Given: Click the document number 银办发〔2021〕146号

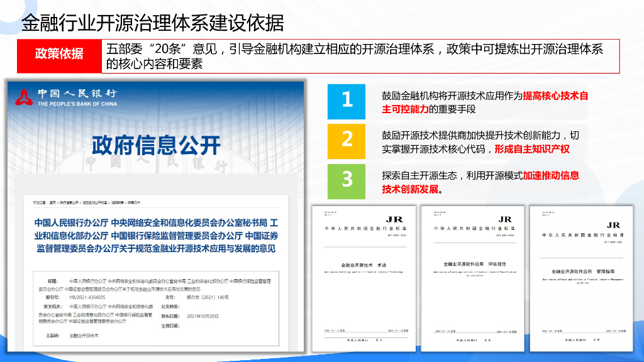Looking at the screenshot, I should (x=208, y=297).
